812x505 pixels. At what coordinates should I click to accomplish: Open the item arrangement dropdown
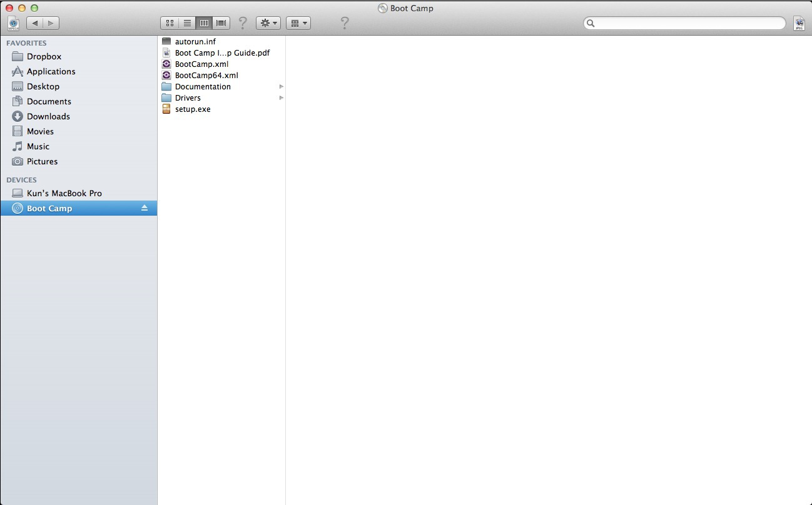click(x=298, y=23)
